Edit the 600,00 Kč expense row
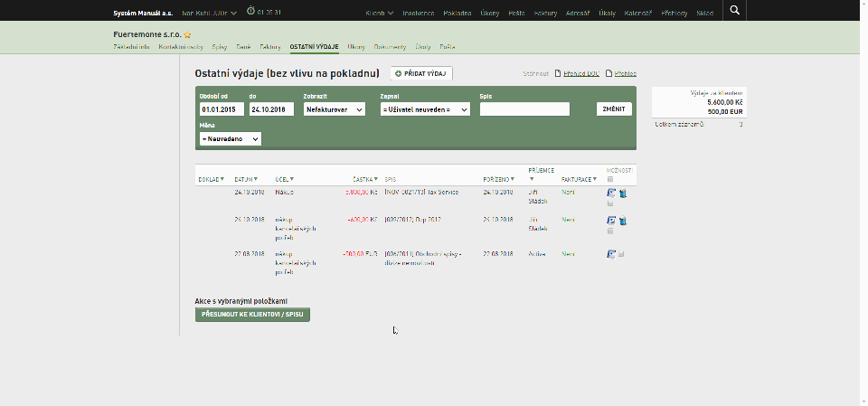The height and width of the screenshot is (406, 868). click(x=611, y=221)
